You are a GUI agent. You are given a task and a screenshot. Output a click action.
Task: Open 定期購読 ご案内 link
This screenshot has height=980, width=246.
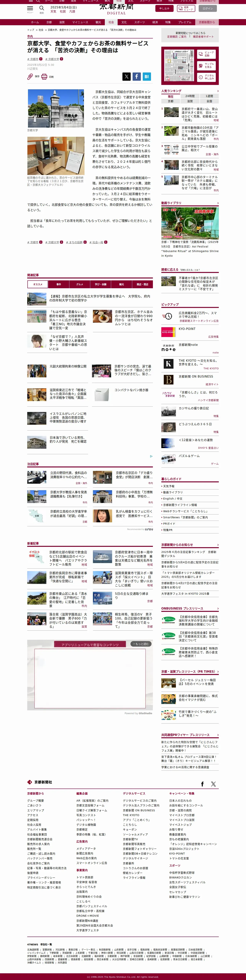pyautogui.click(x=177, y=37)
